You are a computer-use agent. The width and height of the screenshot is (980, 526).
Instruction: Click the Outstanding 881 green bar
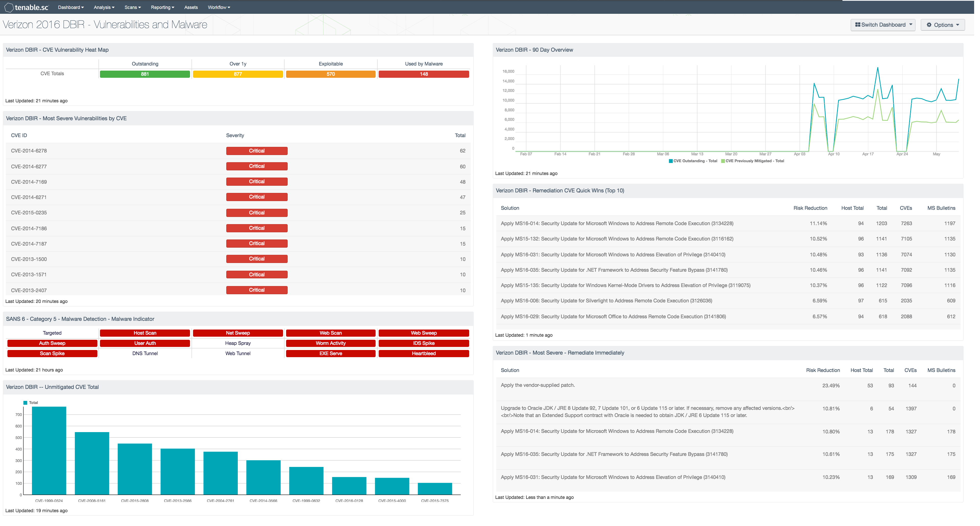(145, 74)
